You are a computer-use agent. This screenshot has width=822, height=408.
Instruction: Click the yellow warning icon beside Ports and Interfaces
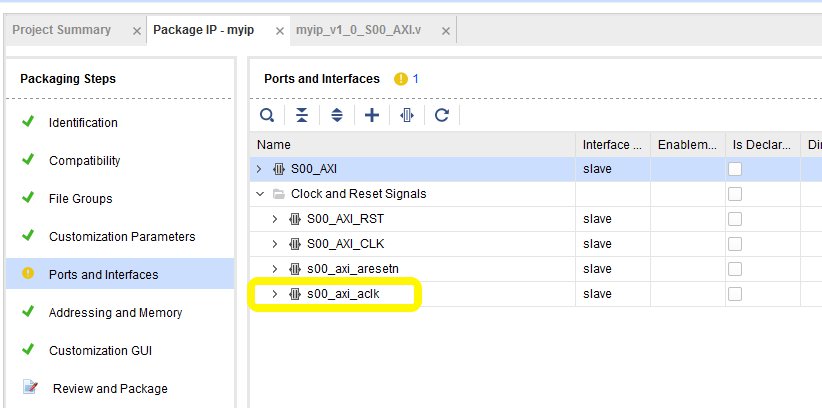(x=401, y=79)
